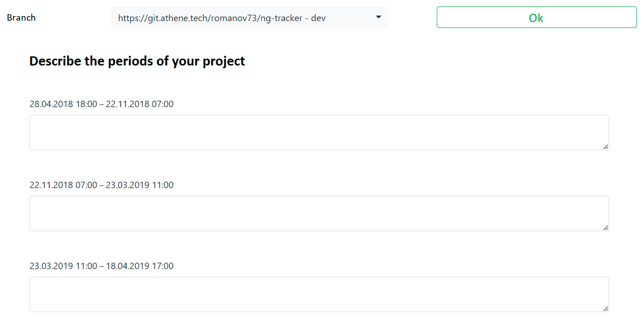
Task: Click the word 'periods' in the heading
Action: click(130, 61)
